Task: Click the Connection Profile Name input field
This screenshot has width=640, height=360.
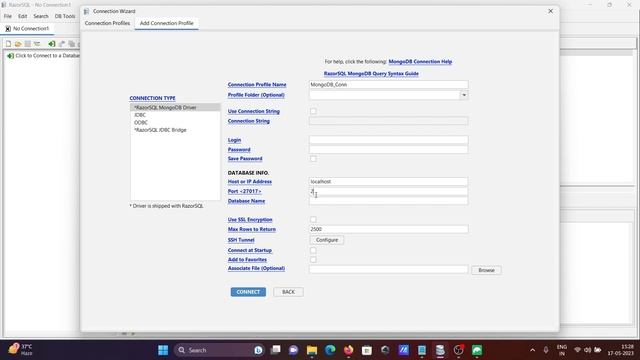Action: coord(389,84)
